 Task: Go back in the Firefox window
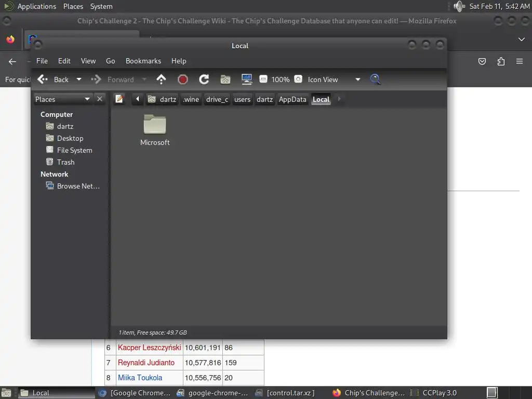[x=12, y=61]
